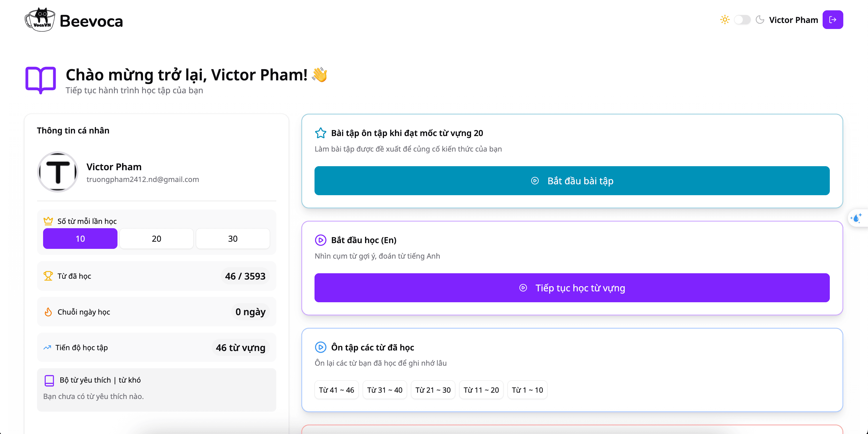The width and height of the screenshot is (868, 434).
Task: Click the book icon beside Bộ từ yêu thích
Action: point(49,380)
